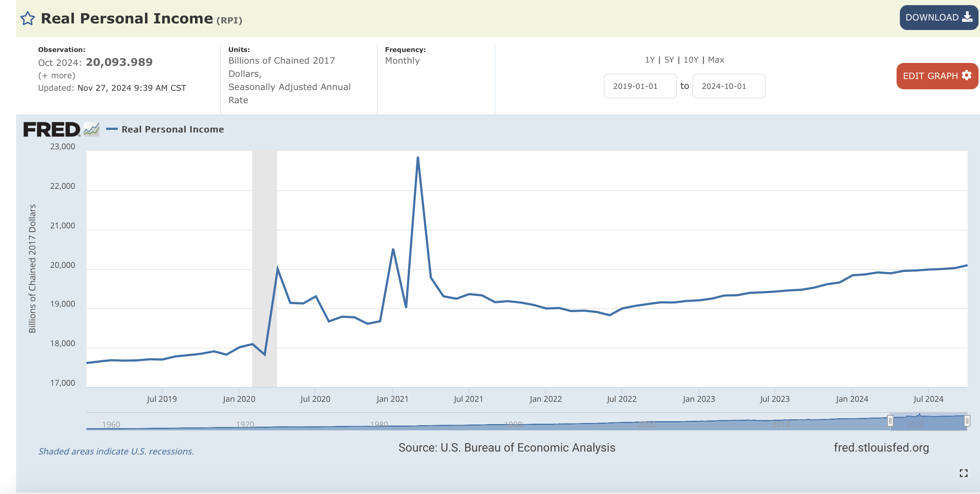
Task: Grab the left range slider handle
Action: click(x=890, y=421)
